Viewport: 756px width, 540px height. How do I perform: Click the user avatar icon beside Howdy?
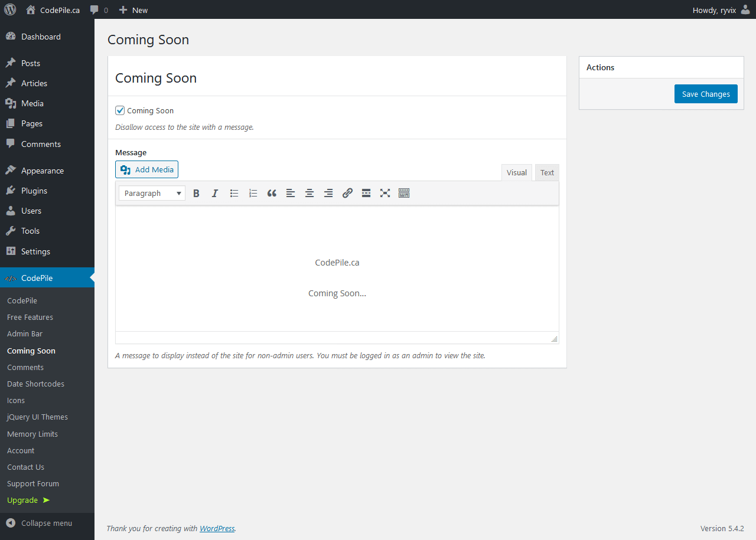pyautogui.click(x=745, y=9)
